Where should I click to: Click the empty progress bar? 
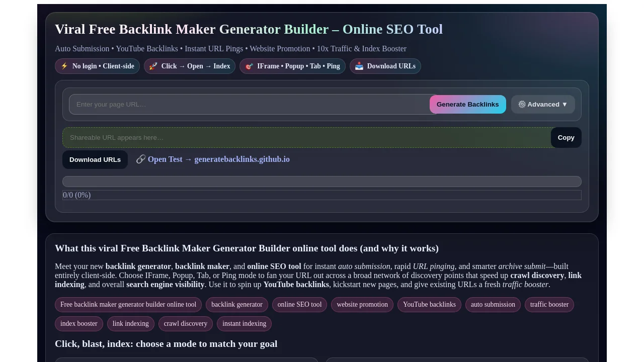tap(321, 182)
